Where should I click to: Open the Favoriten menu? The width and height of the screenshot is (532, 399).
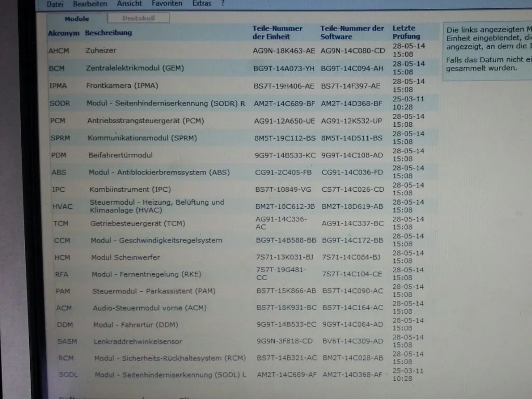[x=167, y=4]
